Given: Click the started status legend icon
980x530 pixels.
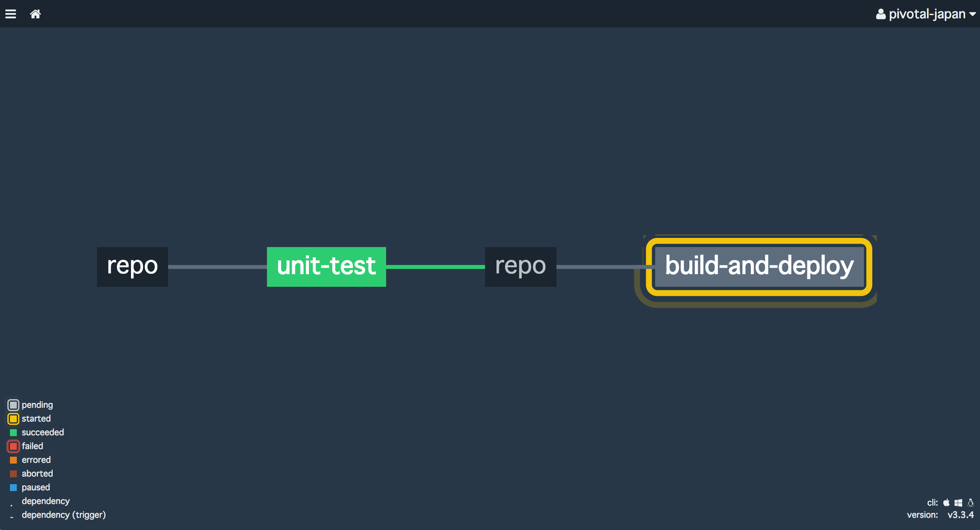Looking at the screenshot, I should tap(13, 419).
